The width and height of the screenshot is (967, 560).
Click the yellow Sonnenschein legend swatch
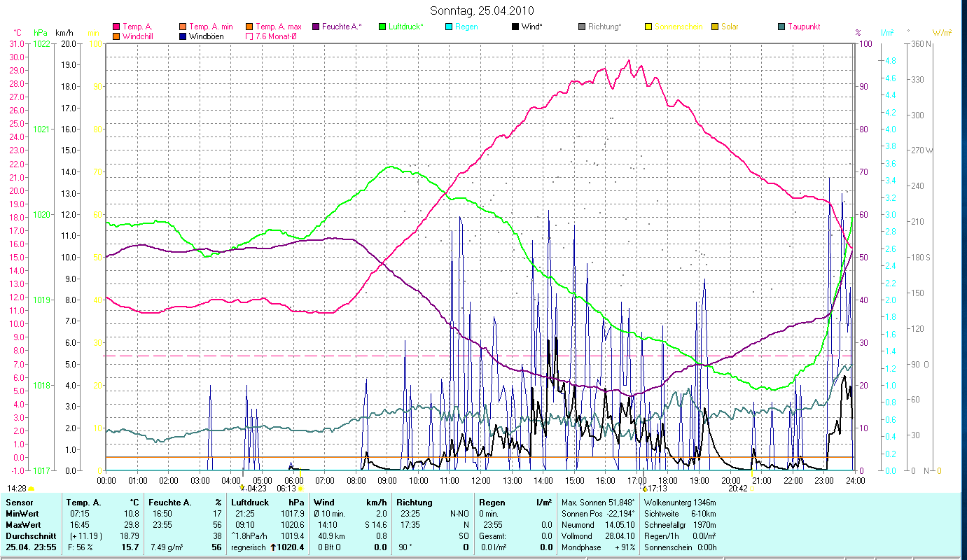point(648,27)
